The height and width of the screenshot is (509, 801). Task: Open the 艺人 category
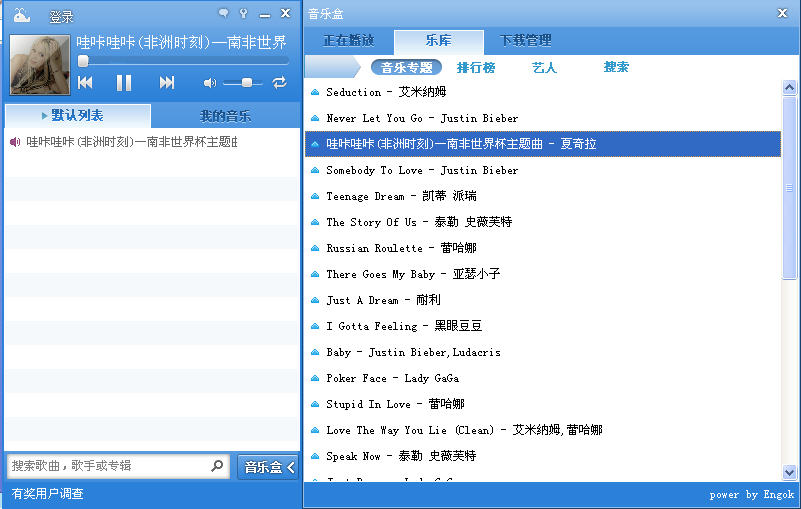click(544, 67)
